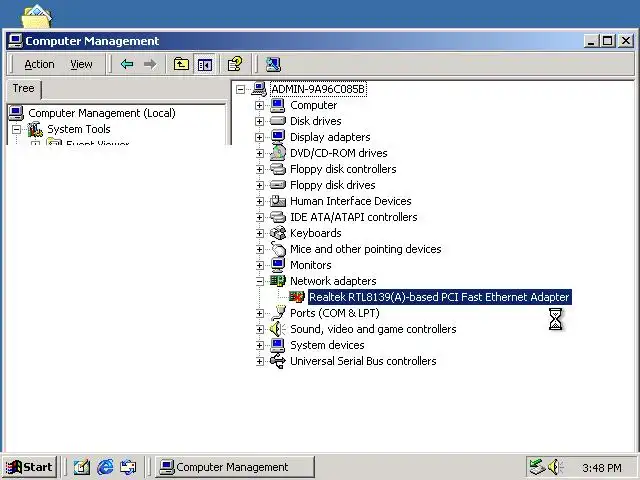640x480 pixels.
Task: Select the Display adapters label
Action: (330, 137)
